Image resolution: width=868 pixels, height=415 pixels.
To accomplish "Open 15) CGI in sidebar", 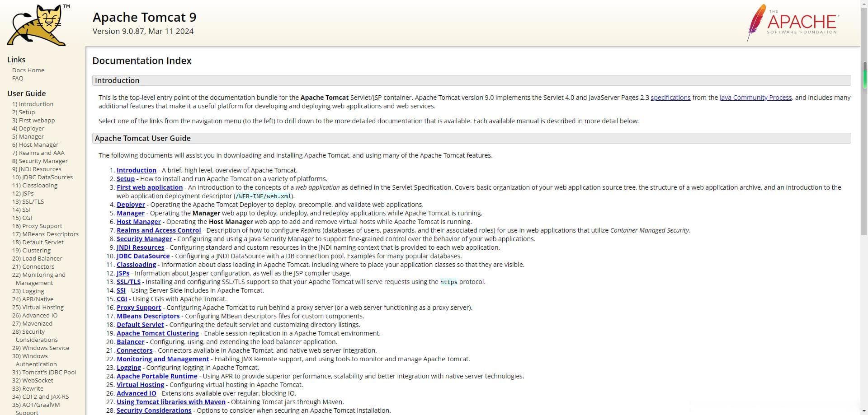I will point(22,218).
